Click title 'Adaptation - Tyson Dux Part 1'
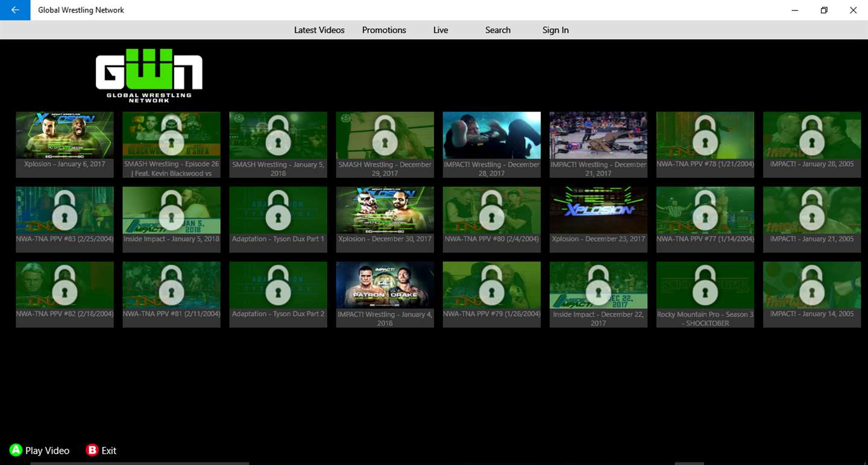The height and width of the screenshot is (465, 868). tap(278, 239)
